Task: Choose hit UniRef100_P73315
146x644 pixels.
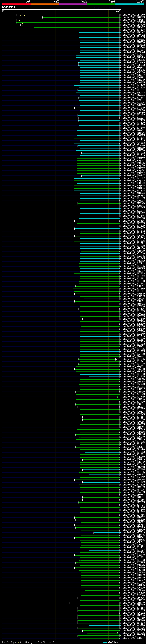Action: click(134, 379)
